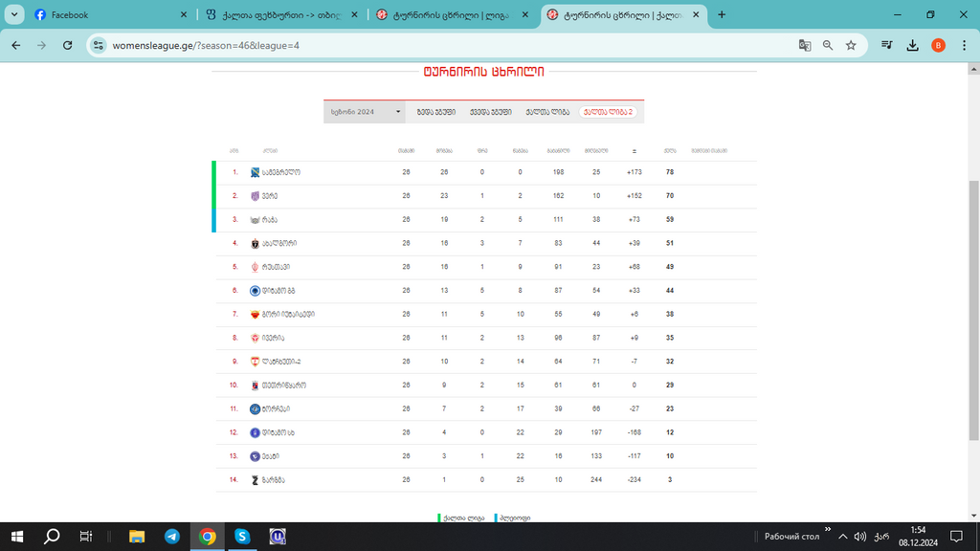Open Task View on the taskbar
This screenshot has height=551, width=980.
pyautogui.click(x=85, y=536)
